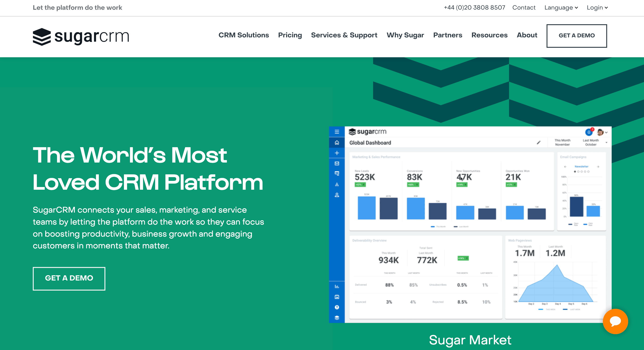Click the 934K total sent value

(388, 260)
